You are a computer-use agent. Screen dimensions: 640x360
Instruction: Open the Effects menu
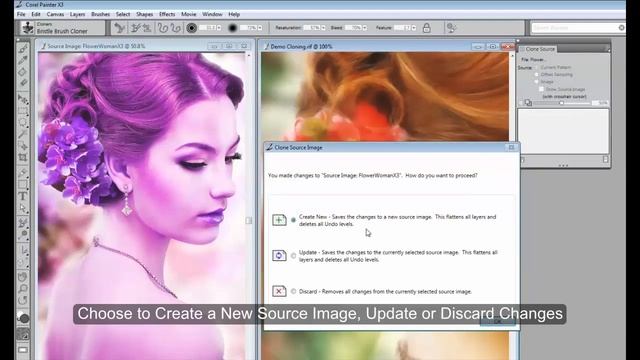point(167,14)
